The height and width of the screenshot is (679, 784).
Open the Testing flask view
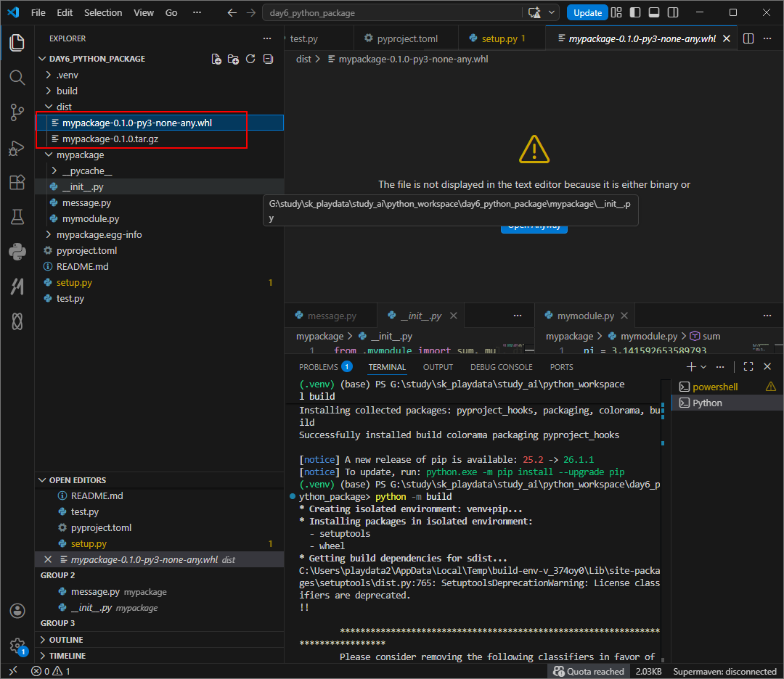[x=17, y=217]
